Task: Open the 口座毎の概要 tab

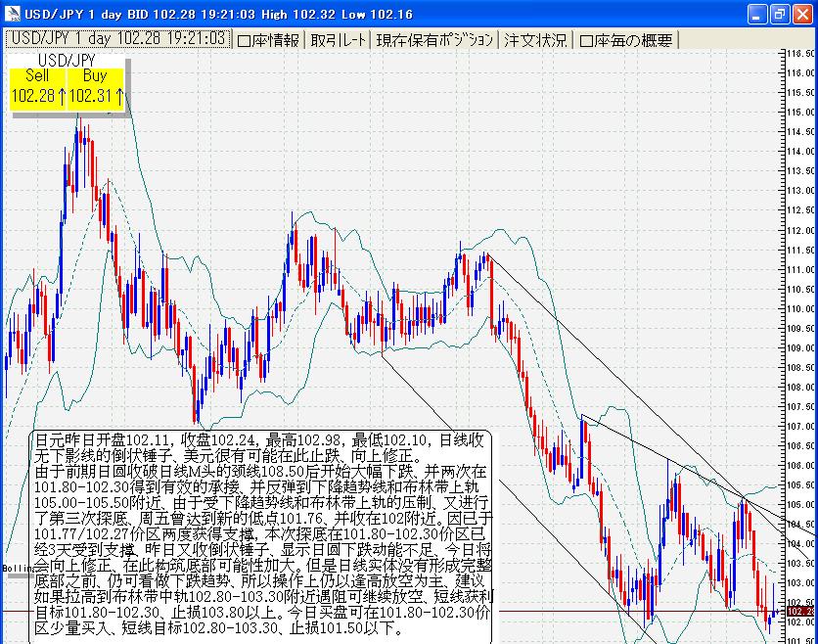Action: pos(626,40)
